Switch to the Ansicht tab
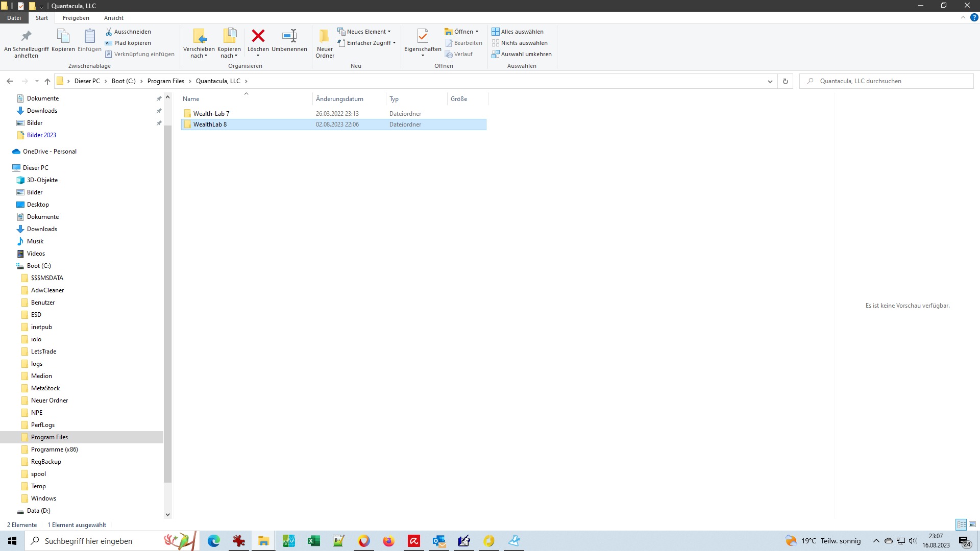Image resolution: width=980 pixels, height=551 pixels. pyautogui.click(x=114, y=18)
